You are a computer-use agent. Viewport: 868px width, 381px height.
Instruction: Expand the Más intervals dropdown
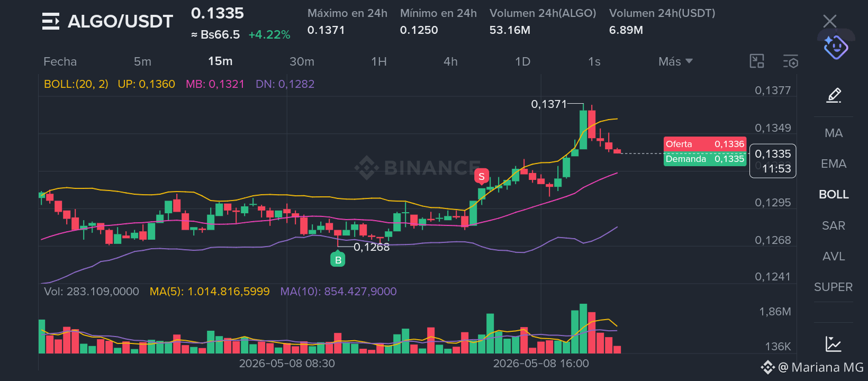coord(675,61)
